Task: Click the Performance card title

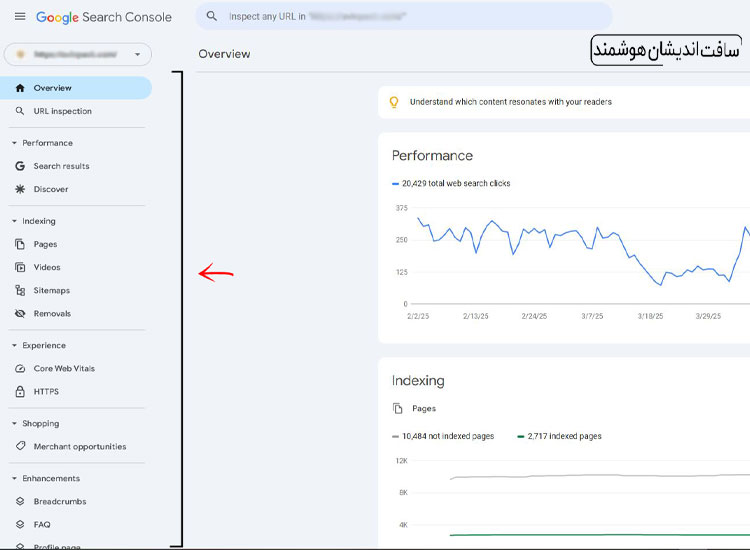Action: click(x=432, y=155)
